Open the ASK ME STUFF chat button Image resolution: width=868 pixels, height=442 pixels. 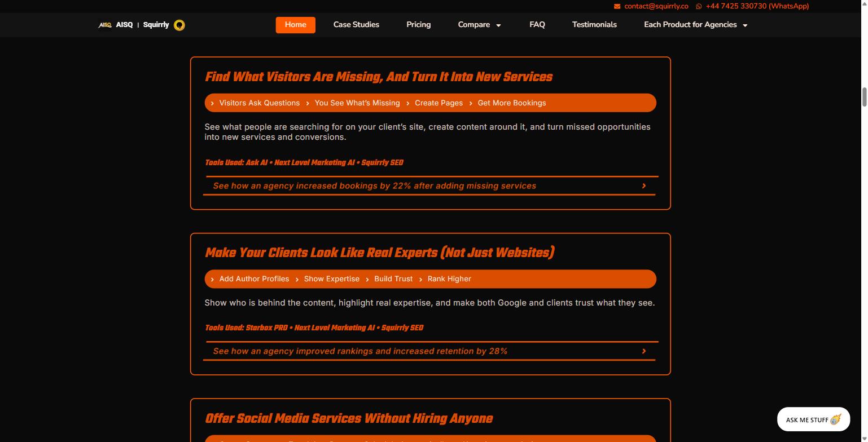click(813, 419)
